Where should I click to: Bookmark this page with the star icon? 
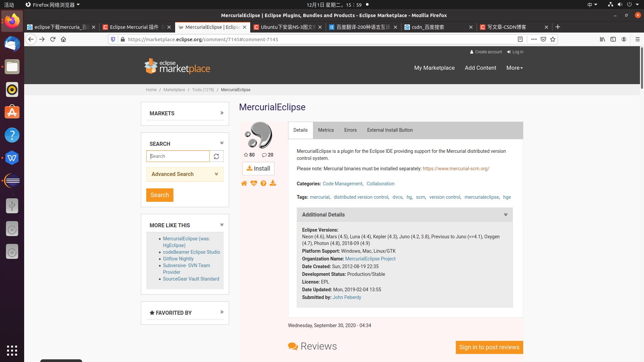[552, 39]
